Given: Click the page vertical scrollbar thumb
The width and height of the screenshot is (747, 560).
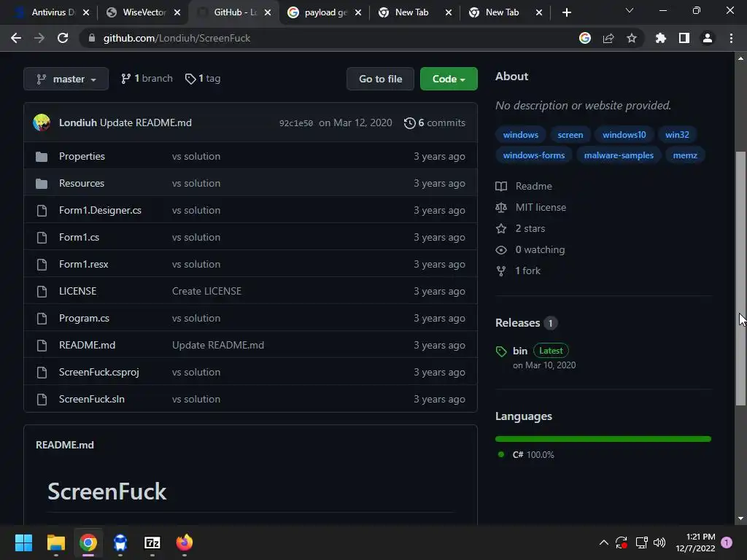Looking at the screenshot, I should pyautogui.click(x=740, y=279).
